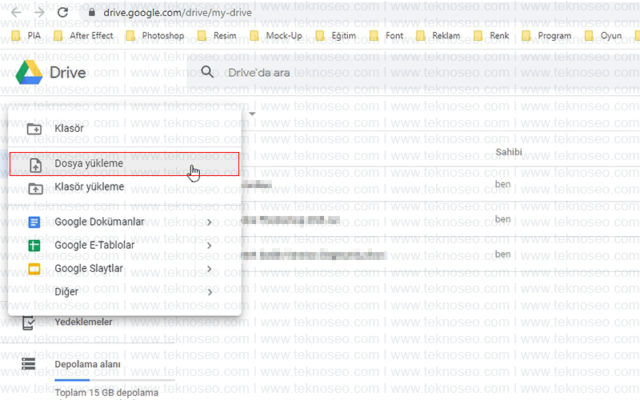Open the Resim bookmark folder
This screenshot has height=400, width=640.
click(217, 36)
